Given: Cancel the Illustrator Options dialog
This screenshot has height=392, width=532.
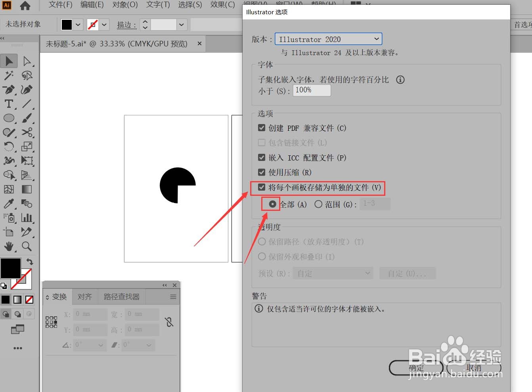Looking at the screenshot, I should pos(474,368).
